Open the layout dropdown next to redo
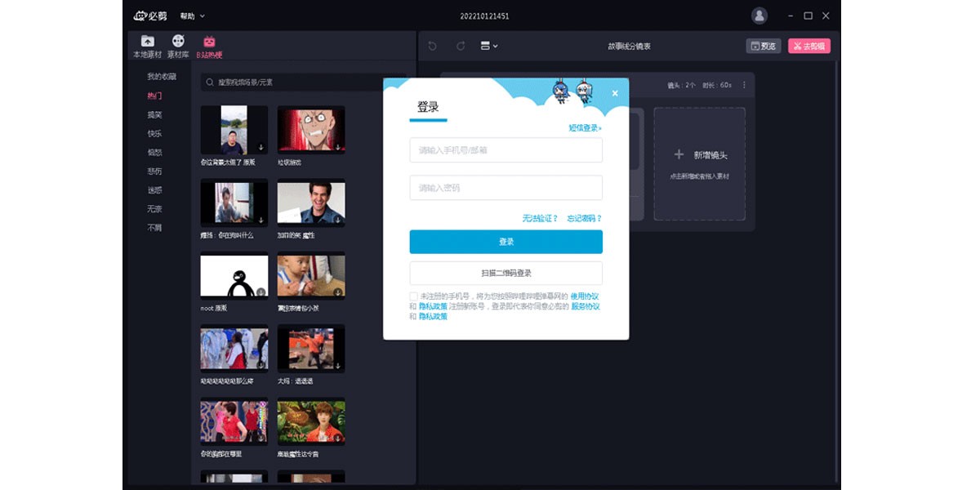The height and width of the screenshot is (490, 980). tap(489, 46)
